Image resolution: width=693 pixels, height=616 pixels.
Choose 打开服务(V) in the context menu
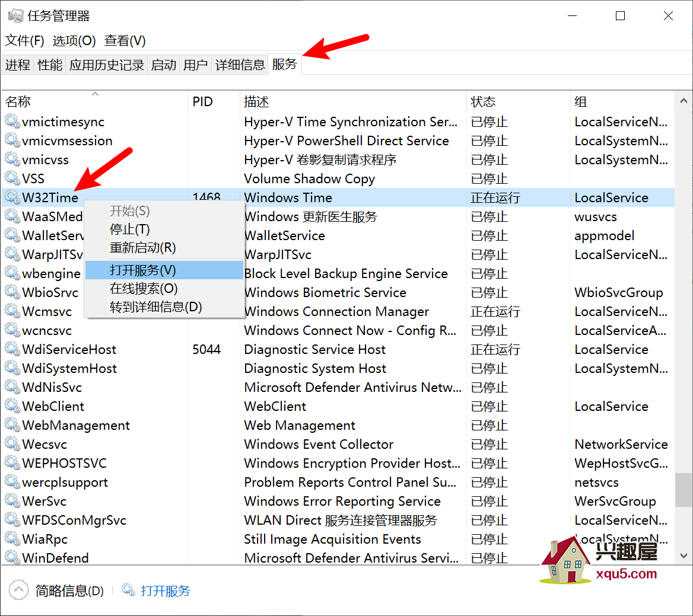click(164, 270)
